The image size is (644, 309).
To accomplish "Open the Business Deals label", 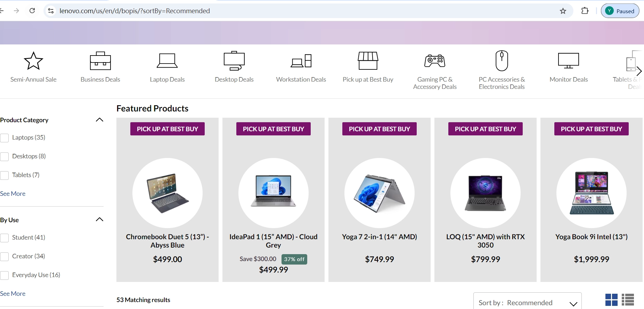I will pos(100,80).
